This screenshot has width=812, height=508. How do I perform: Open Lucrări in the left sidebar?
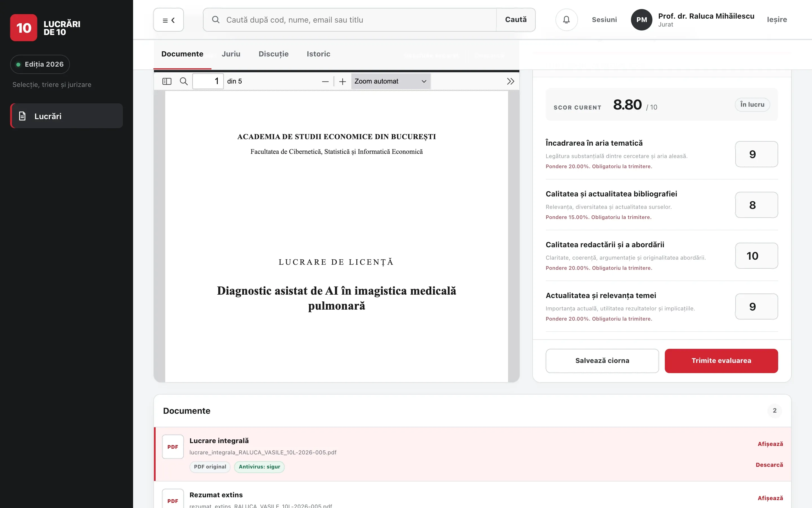point(67,116)
